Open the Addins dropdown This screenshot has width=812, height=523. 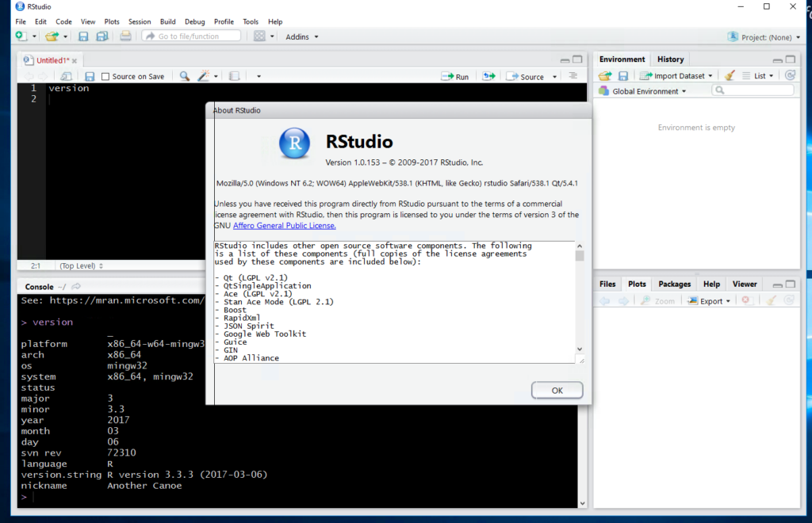[x=302, y=36]
